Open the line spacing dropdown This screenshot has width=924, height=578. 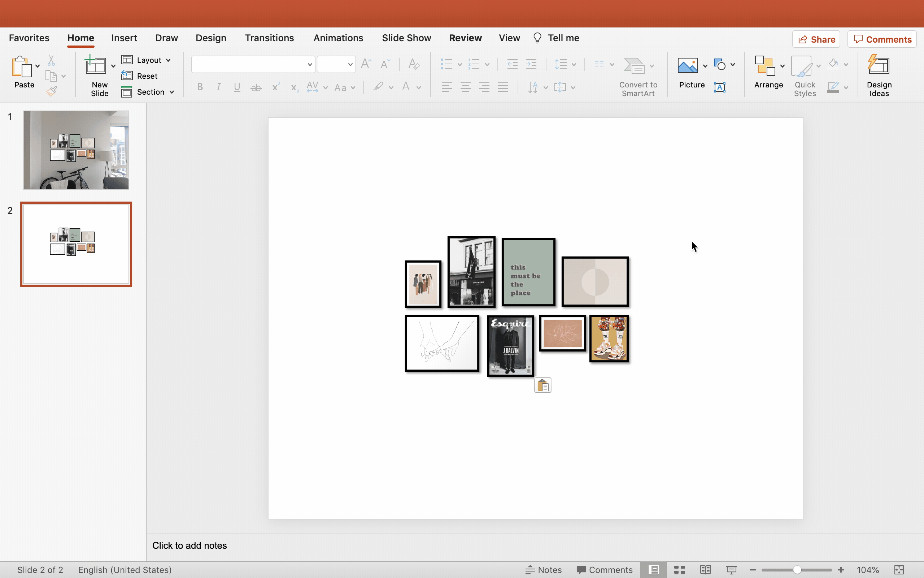pyautogui.click(x=565, y=64)
